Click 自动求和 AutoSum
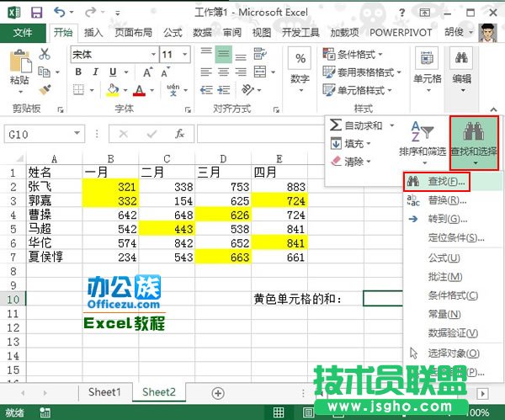Viewport: 505px width, 420px height. click(x=356, y=125)
